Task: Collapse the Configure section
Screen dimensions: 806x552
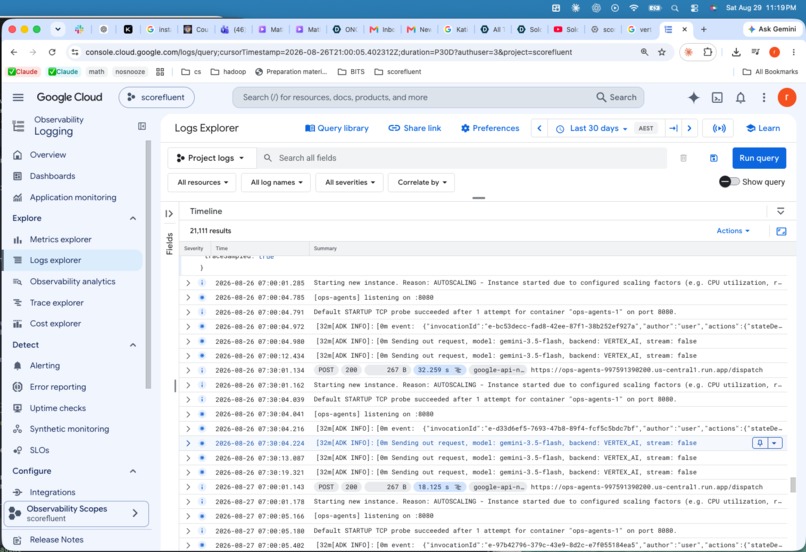Action: point(133,471)
